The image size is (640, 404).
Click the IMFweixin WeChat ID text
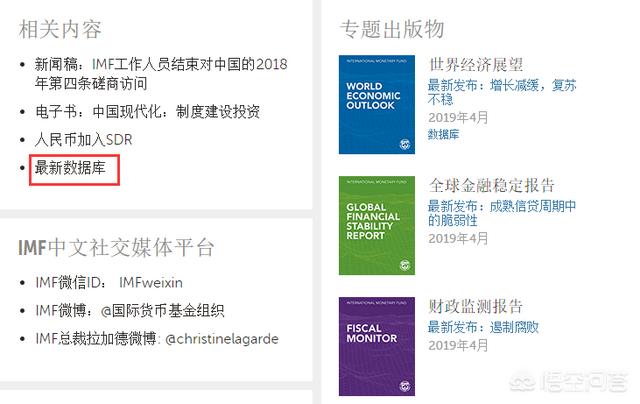[x=151, y=282]
